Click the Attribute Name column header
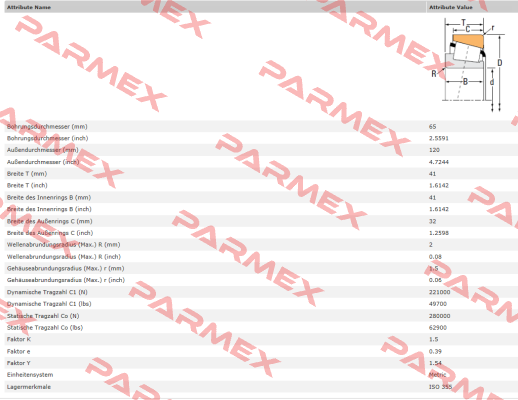518x400 pixels. [x=29, y=7]
